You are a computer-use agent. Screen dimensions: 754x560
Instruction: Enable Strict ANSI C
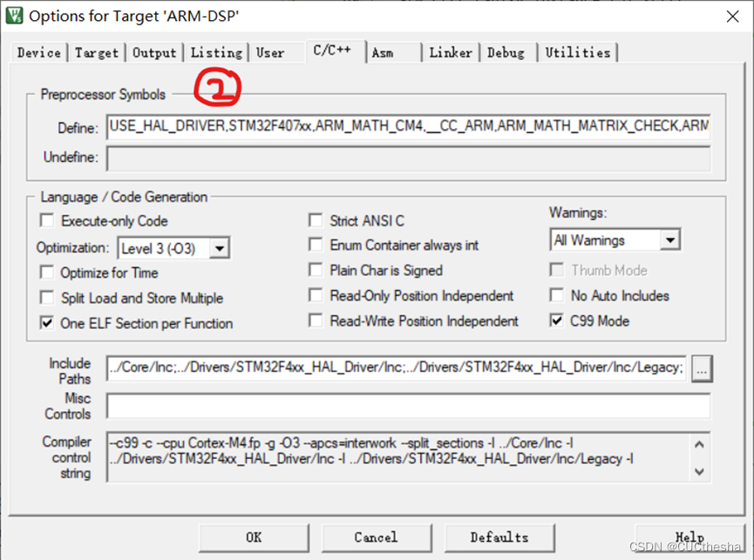point(316,220)
